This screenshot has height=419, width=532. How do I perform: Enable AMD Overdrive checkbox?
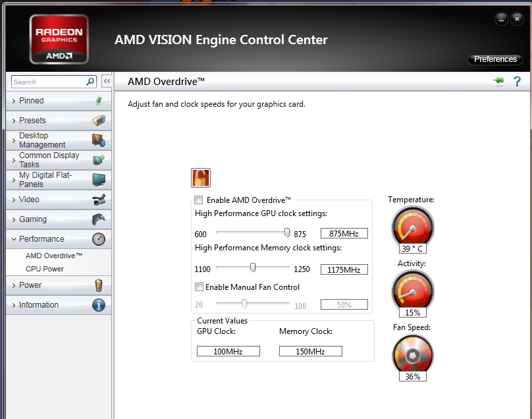(198, 200)
